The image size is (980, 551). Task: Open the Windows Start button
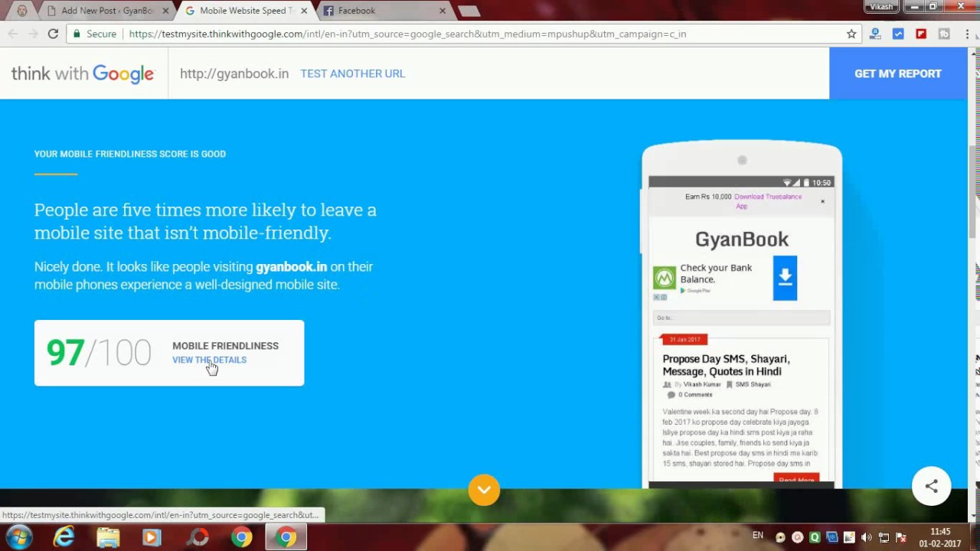[18, 537]
